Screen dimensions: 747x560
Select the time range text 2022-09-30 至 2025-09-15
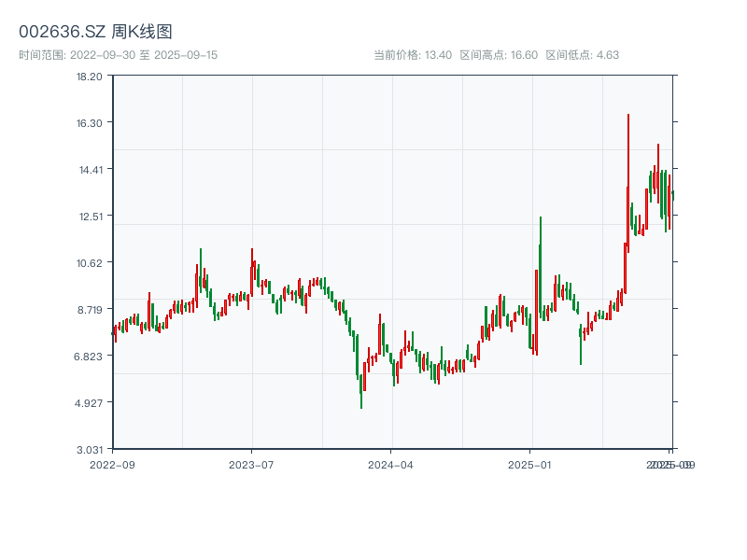pos(119,55)
